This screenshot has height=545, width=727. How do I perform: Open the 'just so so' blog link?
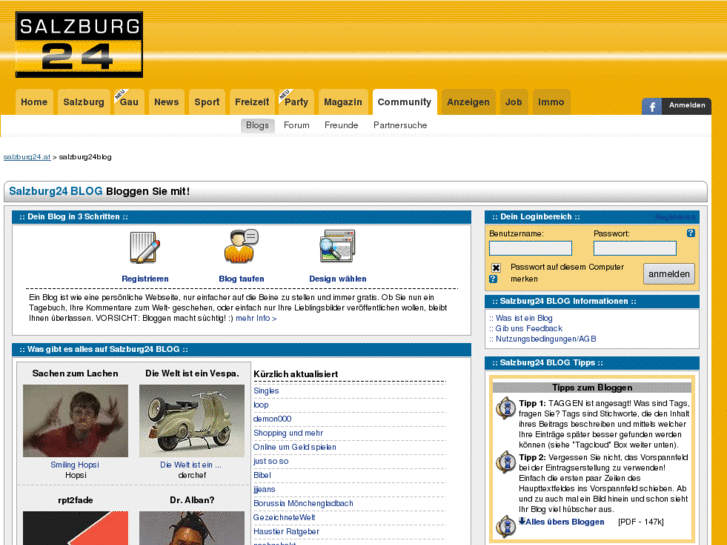coord(271,461)
